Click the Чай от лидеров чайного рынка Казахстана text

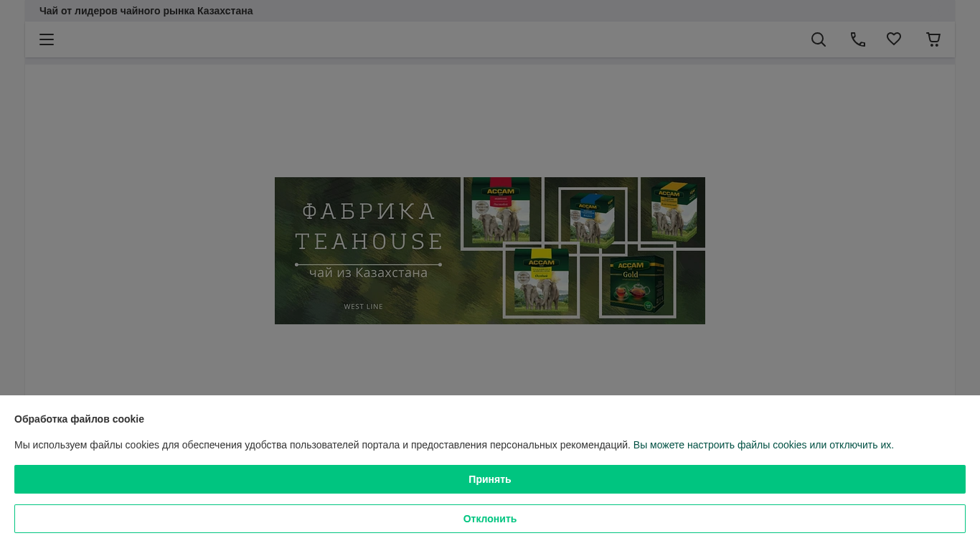(x=146, y=11)
